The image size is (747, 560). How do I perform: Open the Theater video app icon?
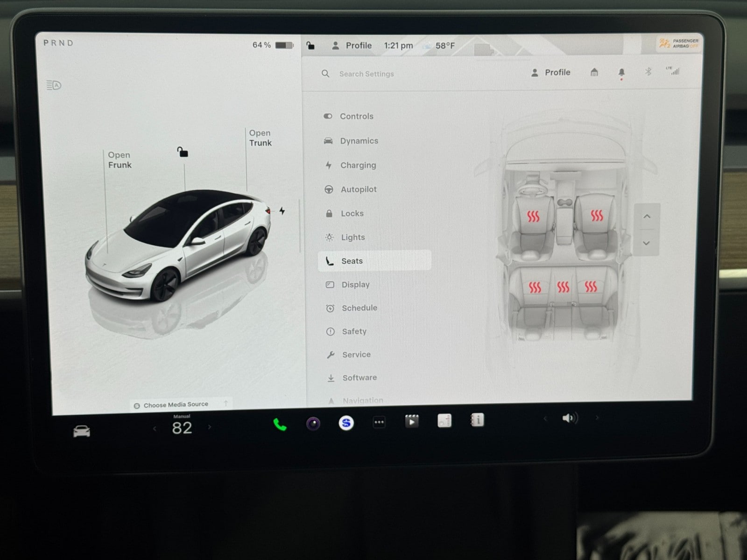point(411,421)
